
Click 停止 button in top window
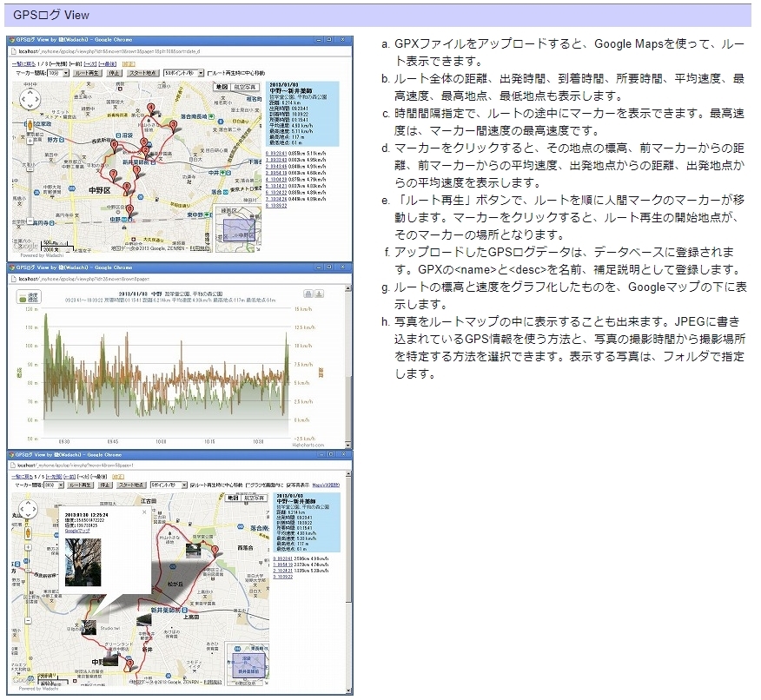[114, 73]
